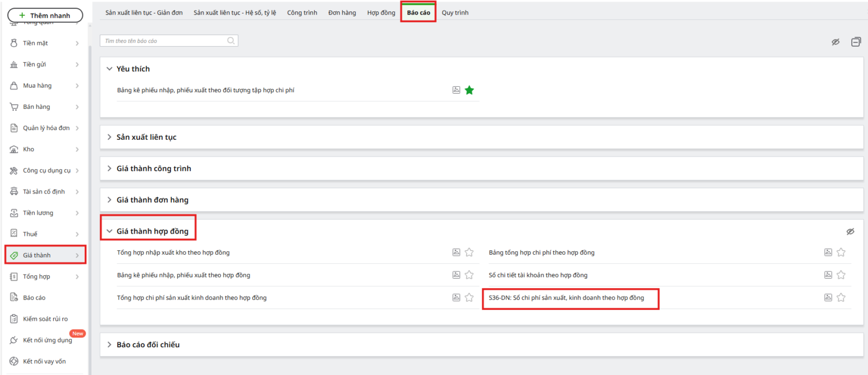The width and height of the screenshot is (868, 375).
Task: Click the collapse-all icon at top right
Action: point(856,42)
